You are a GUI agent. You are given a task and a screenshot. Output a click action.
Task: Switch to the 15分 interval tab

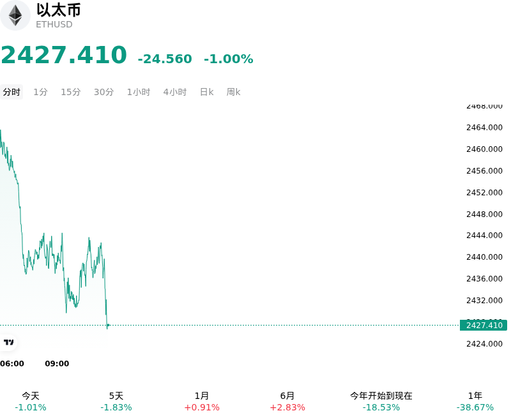71,92
